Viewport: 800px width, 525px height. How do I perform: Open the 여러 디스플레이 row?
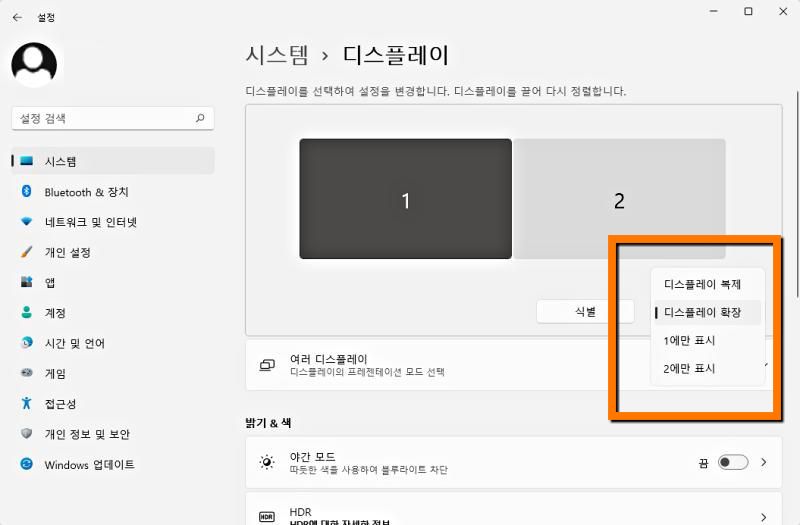[513, 365]
